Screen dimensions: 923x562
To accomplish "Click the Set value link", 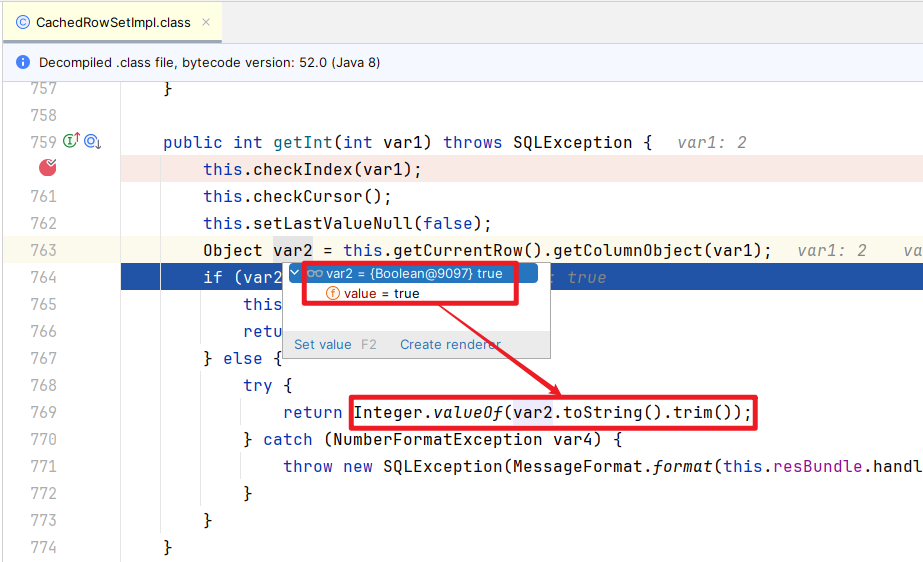I will pyautogui.click(x=323, y=344).
